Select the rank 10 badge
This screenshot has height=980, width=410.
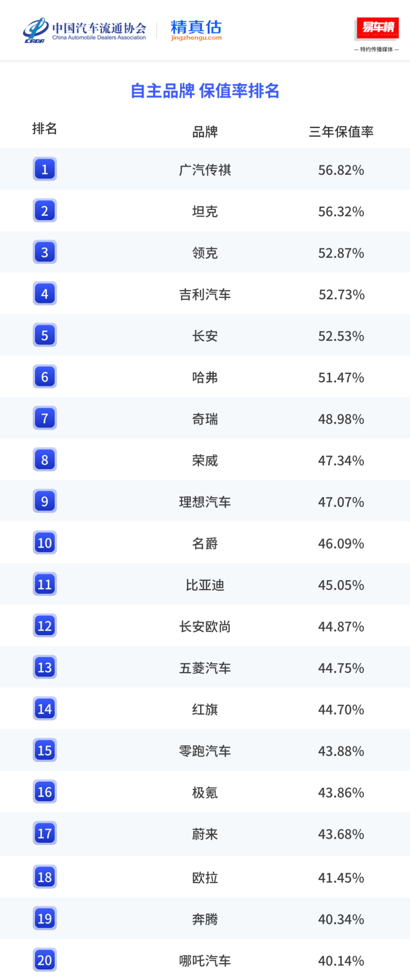[44, 542]
